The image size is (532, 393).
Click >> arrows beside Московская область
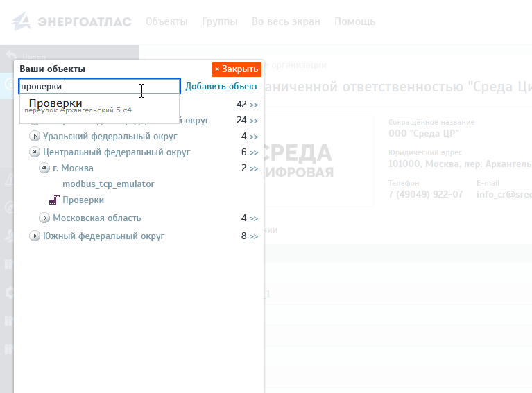tap(254, 219)
